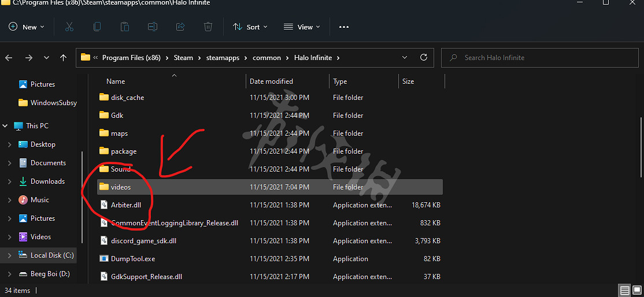Click the Cut scissors icon
The height and width of the screenshot is (297, 644).
click(x=69, y=27)
